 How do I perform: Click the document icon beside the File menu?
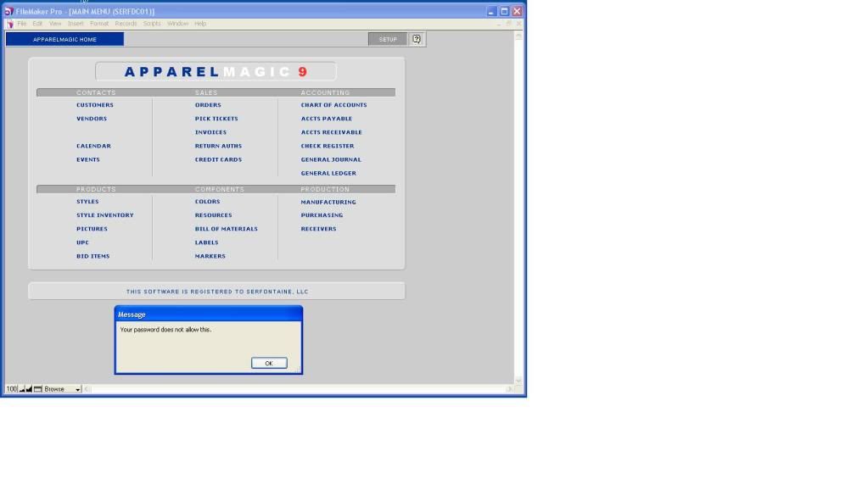10,24
